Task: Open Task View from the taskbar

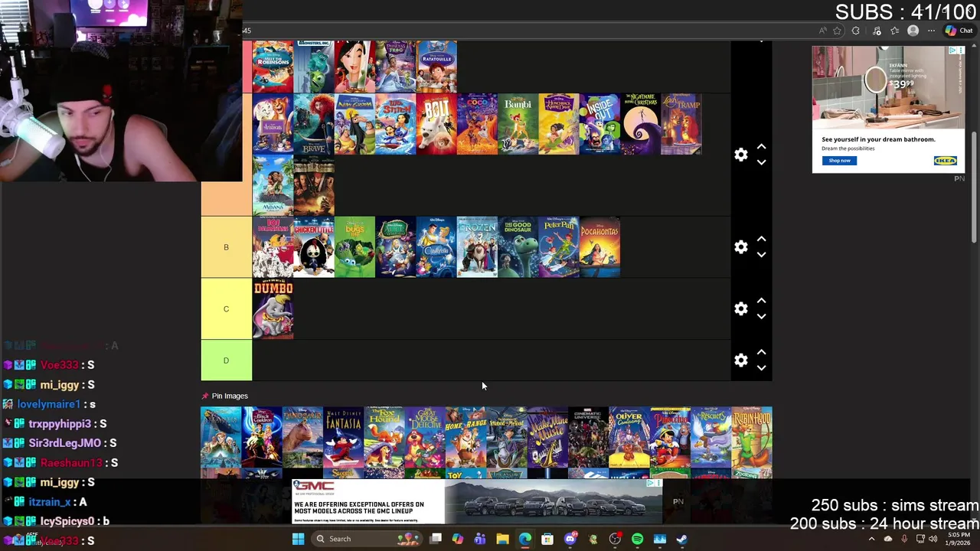Action: 436,539
